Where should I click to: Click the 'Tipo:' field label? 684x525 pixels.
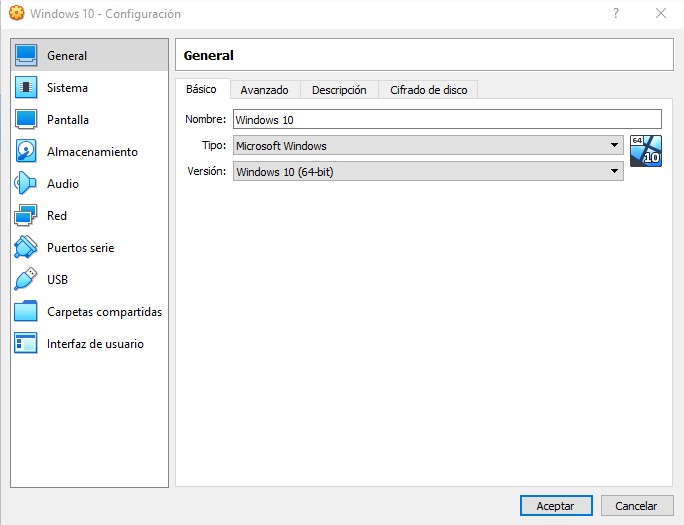[x=214, y=145]
